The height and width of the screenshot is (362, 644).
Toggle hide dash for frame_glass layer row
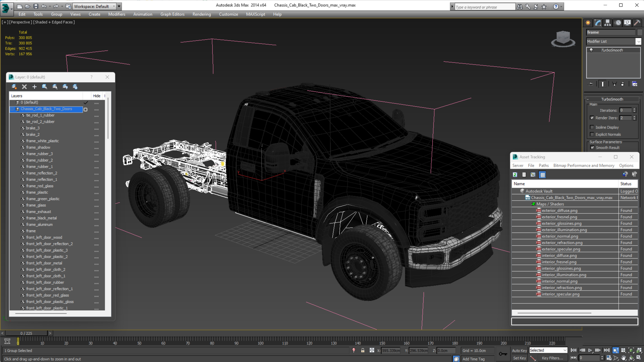97,206
